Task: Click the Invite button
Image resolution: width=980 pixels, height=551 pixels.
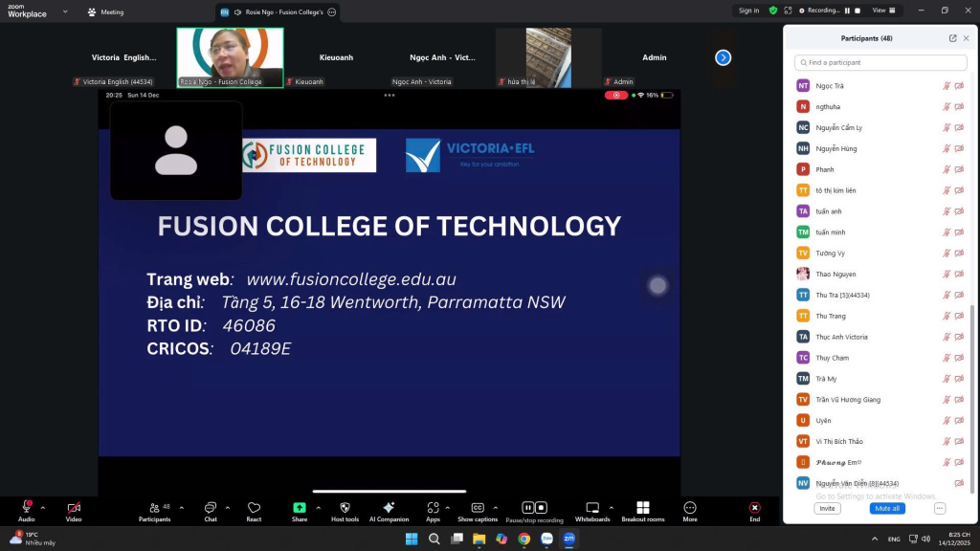Action: 827,508
